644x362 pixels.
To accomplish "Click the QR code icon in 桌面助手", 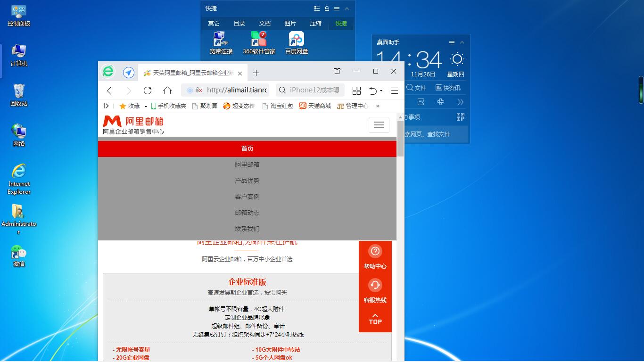I will pyautogui.click(x=461, y=117).
